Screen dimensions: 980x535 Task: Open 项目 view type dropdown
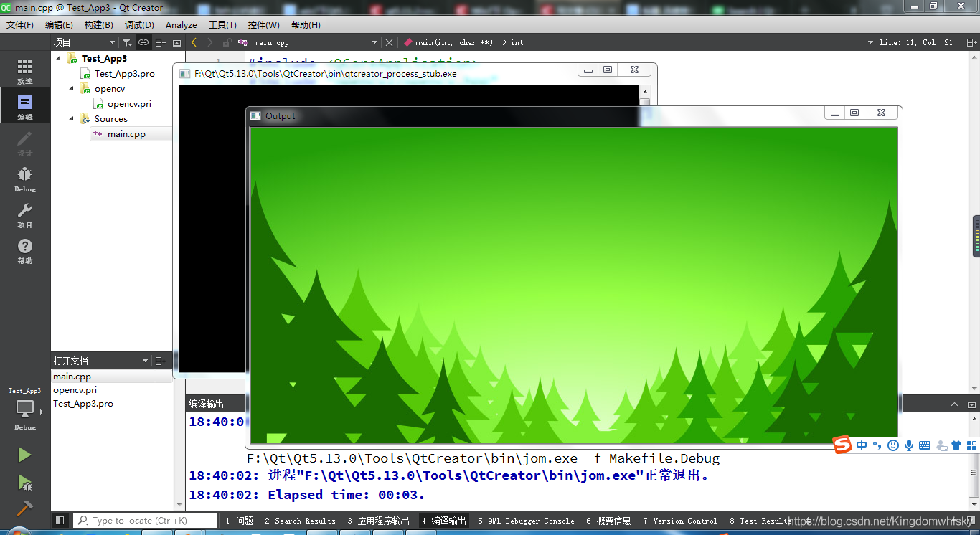pyautogui.click(x=84, y=42)
